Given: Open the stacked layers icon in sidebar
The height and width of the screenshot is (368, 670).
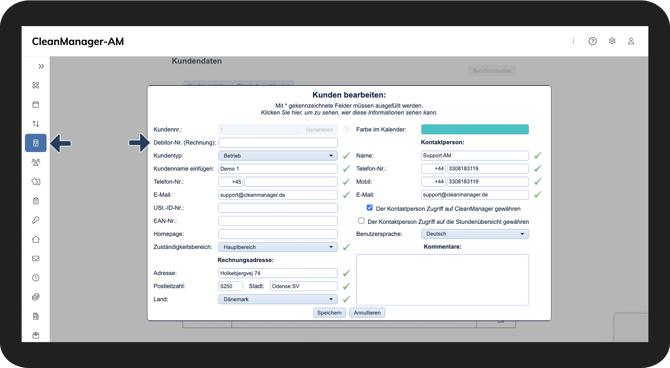Looking at the screenshot, I should pyautogui.click(x=36, y=297).
